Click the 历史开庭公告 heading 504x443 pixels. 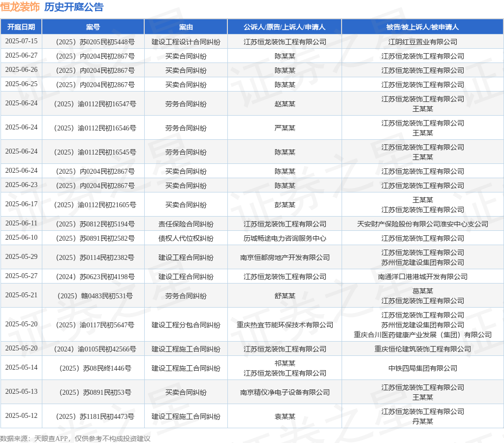click(74, 7)
